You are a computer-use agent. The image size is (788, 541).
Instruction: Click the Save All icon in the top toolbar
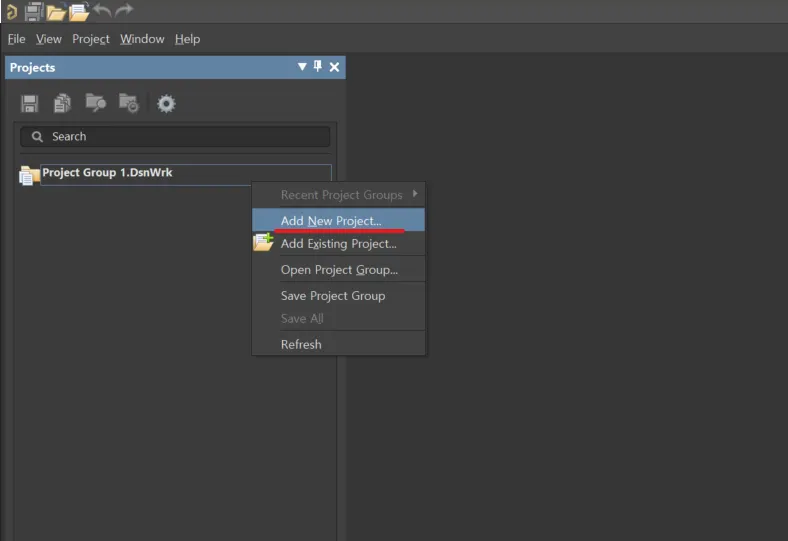[x=34, y=11]
